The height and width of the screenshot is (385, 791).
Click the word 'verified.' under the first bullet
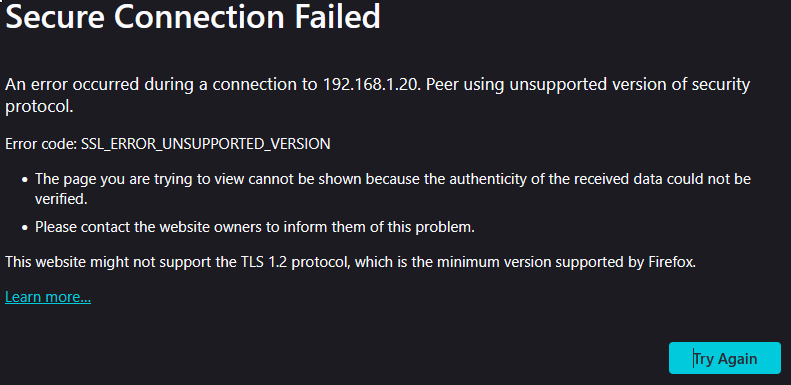[x=61, y=199]
